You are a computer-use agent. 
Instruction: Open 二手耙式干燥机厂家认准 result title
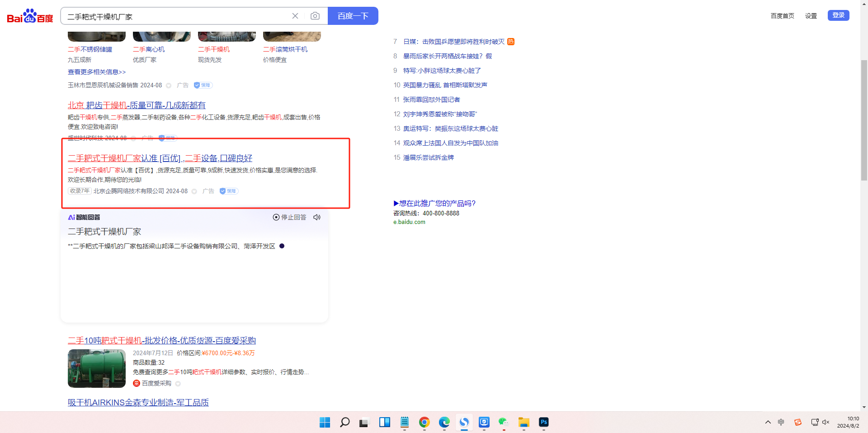[x=160, y=158]
